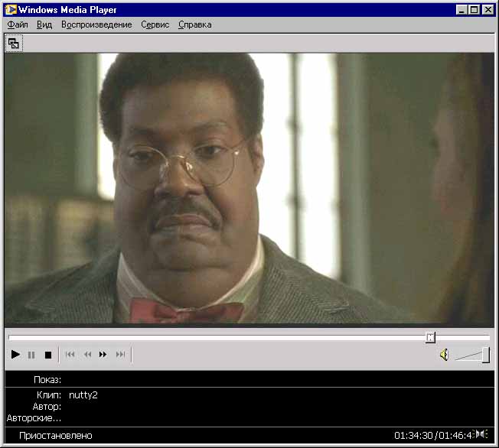This screenshot has width=499, height=448.
Task: Click the skip-to-previous track button
Action: [x=70, y=354]
